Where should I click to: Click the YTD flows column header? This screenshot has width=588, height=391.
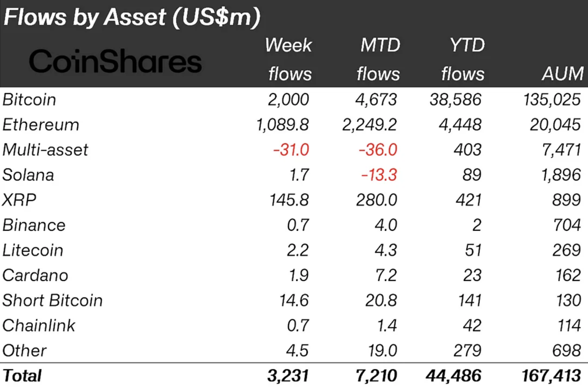[464, 59]
